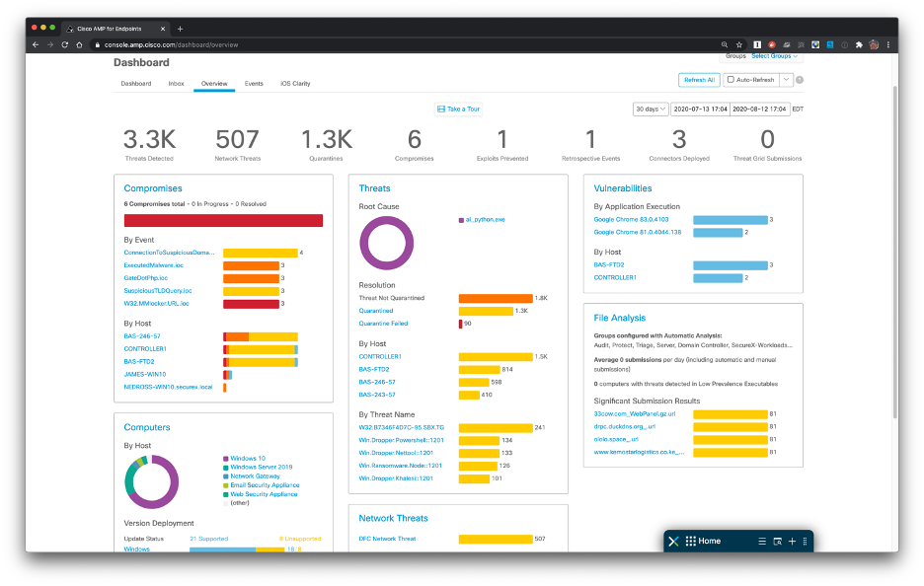Click the SecureX ribbon X logo
The image size is (924, 586).
(x=673, y=541)
